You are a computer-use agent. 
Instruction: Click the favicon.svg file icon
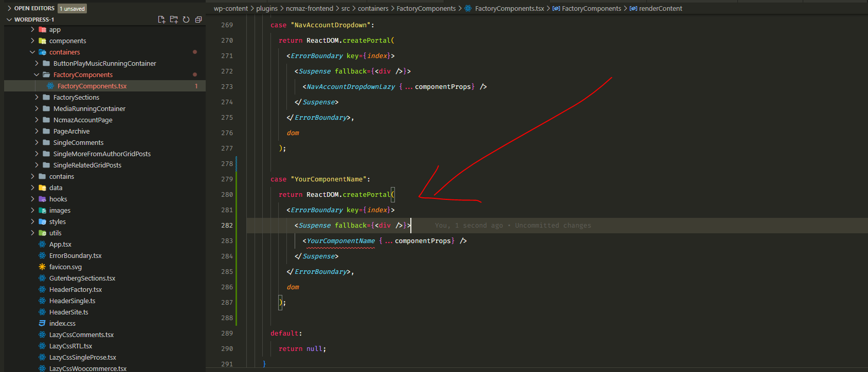(42, 267)
